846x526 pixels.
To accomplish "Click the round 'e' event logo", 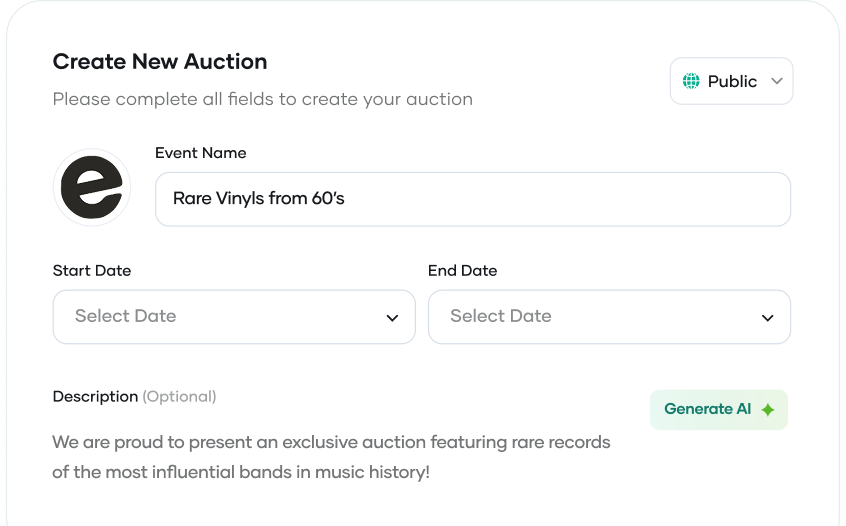I will [91, 187].
